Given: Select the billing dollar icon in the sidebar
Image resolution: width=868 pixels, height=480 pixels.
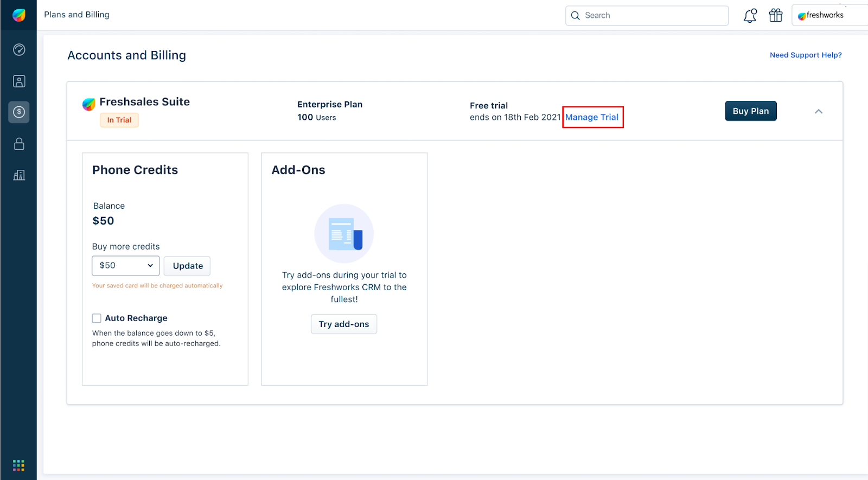Looking at the screenshot, I should (19, 112).
